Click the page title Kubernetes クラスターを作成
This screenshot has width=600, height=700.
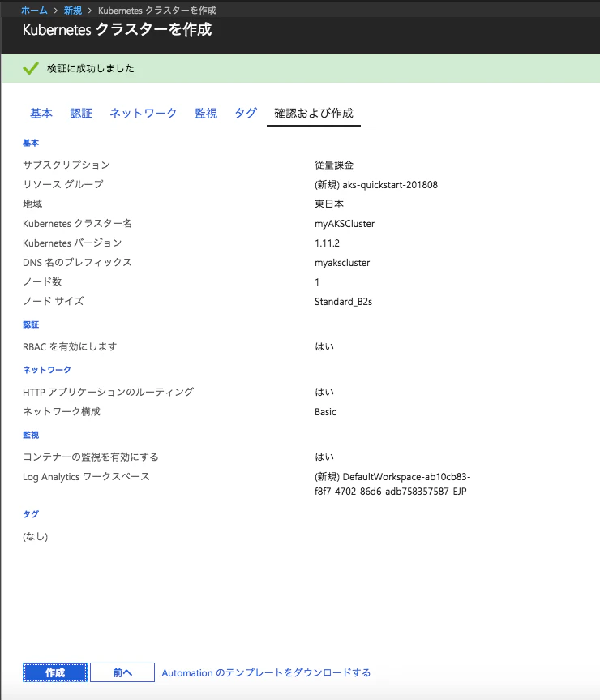[117, 30]
